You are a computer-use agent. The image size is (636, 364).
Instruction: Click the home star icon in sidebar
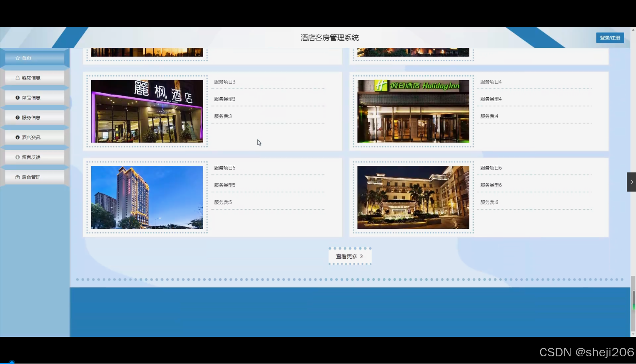pyautogui.click(x=18, y=58)
